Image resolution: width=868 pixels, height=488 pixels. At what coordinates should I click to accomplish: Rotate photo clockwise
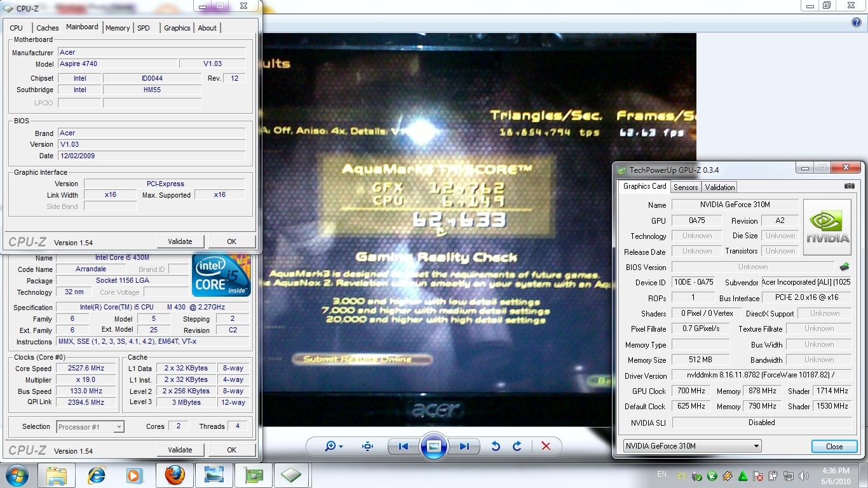pos(517,446)
